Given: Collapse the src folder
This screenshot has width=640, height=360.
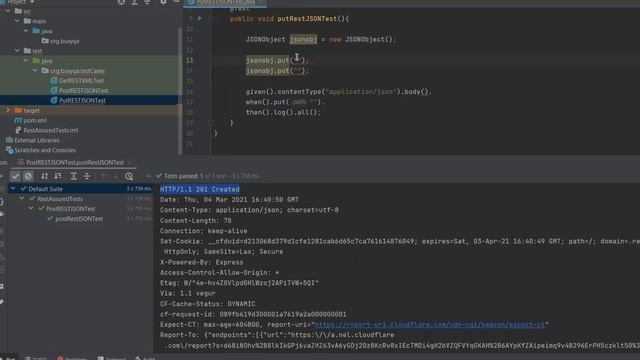Looking at the screenshot, I should (x=8, y=11).
